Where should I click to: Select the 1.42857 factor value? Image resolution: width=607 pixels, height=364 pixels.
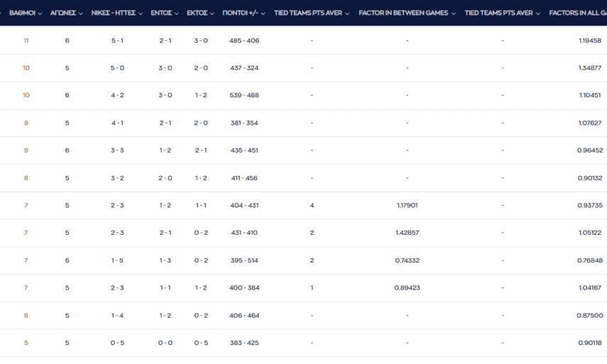(x=407, y=233)
